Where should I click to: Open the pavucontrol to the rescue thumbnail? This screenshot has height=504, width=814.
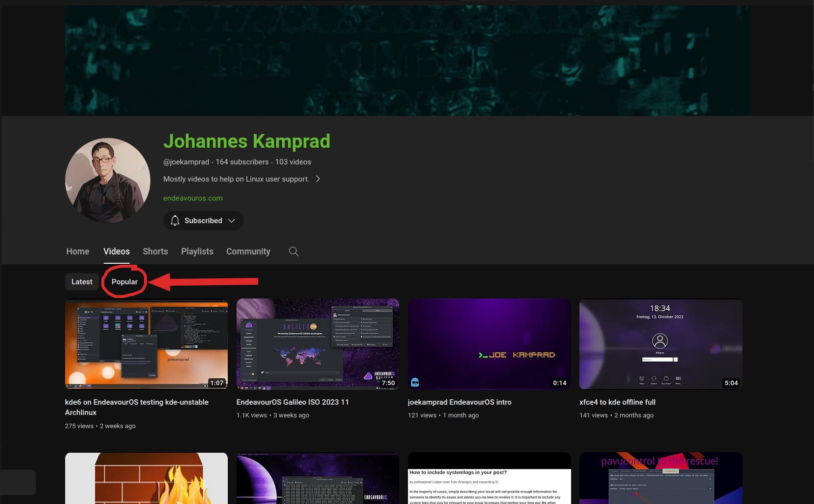coord(661,478)
